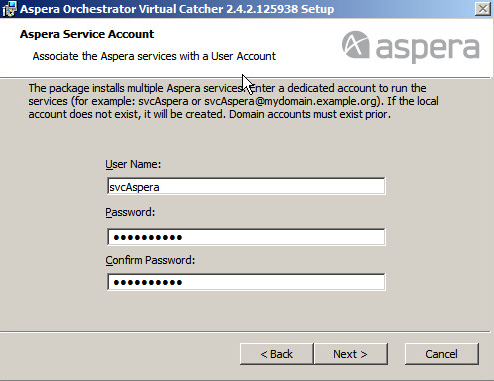Click the User Name label
The height and width of the screenshot is (381, 494).
coord(133,164)
